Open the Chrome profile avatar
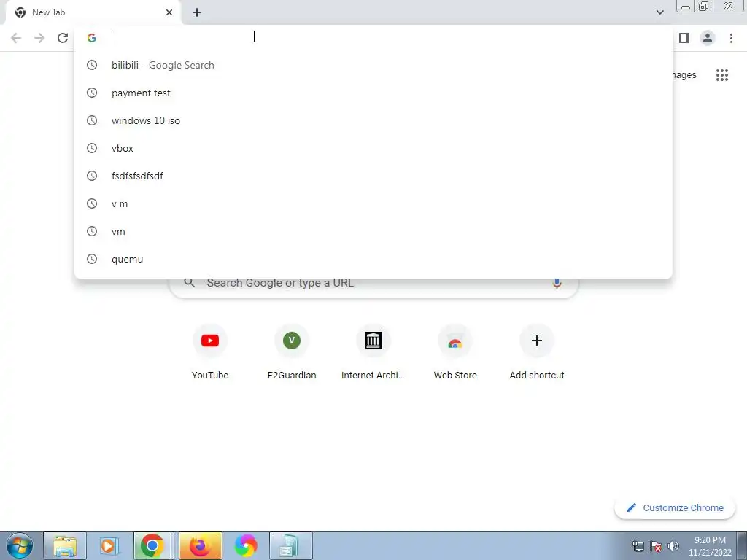The width and height of the screenshot is (747, 560). 708,38
